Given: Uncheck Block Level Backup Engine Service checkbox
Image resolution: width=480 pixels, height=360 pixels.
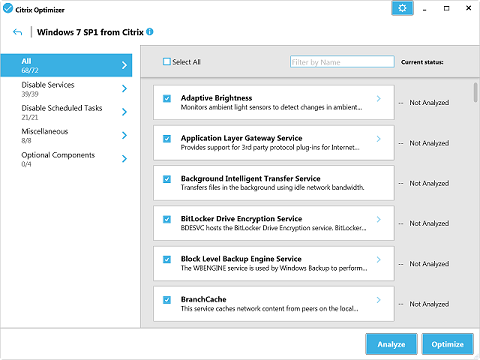Looking at the screenshot, I should [167, 259].
